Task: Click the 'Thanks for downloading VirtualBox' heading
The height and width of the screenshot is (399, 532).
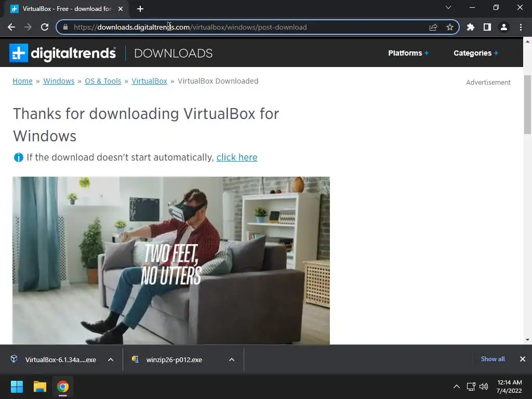Action: pos(146,125)
